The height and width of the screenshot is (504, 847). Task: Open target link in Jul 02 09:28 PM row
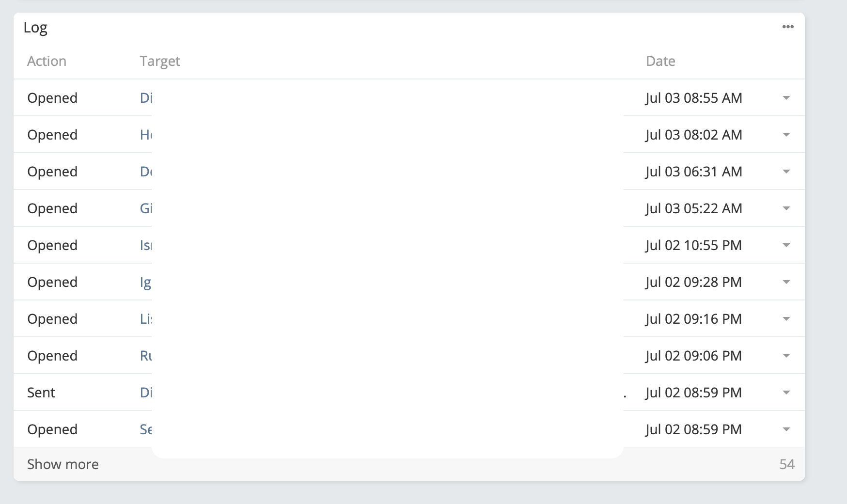[x=145, y=282]
